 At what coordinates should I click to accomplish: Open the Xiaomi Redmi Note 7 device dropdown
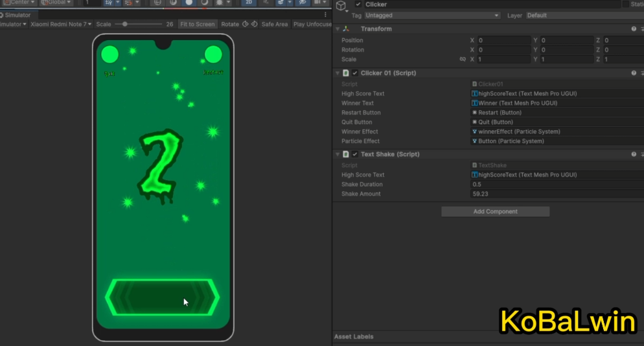(x=61, y=24)
